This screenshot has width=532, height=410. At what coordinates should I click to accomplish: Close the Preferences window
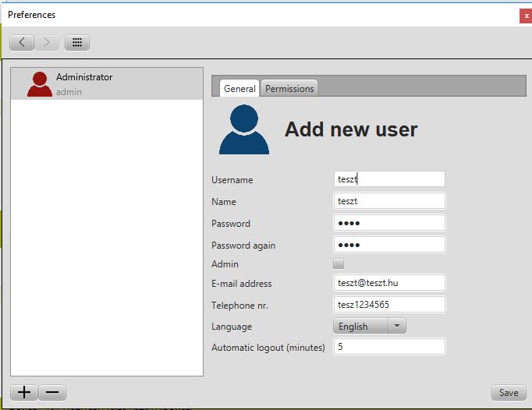[x=526, y=15]
